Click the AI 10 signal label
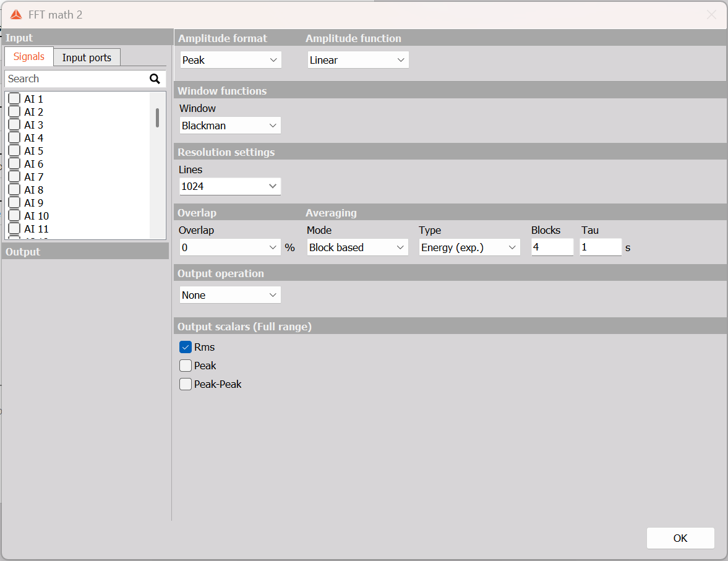 coord(36,216)
